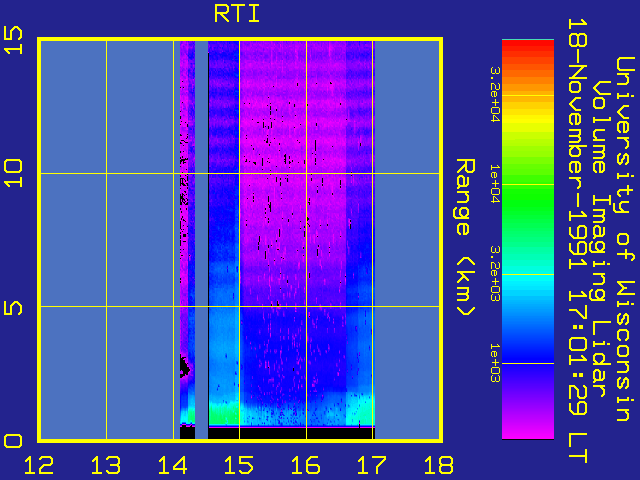
Task: Click the 1e+03 colorbar label
Action: 495,363
